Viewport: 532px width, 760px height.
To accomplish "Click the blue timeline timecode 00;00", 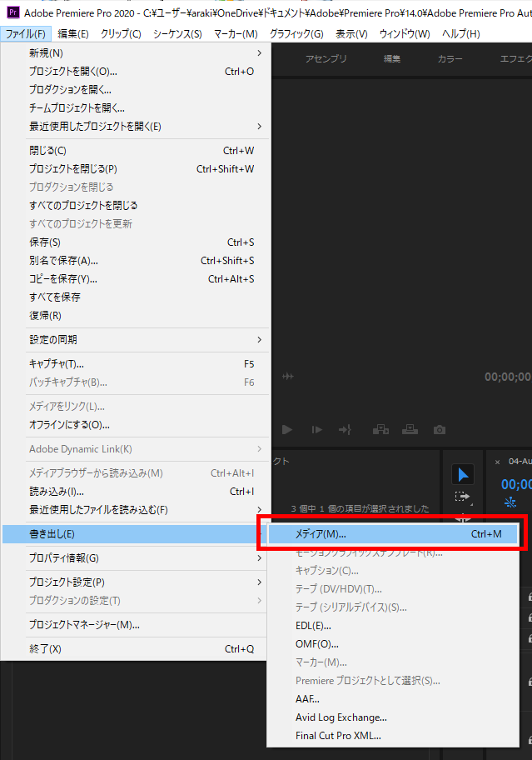I will coord(516,484).
